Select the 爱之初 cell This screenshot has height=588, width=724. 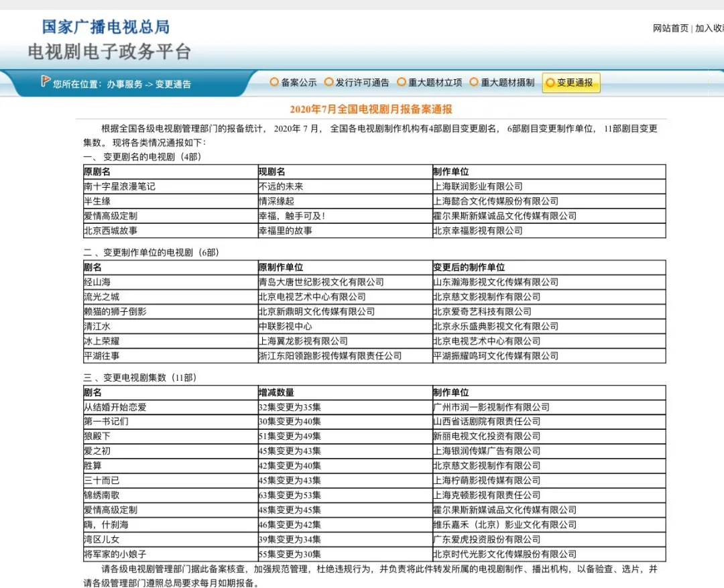click(x=170, y=451)
